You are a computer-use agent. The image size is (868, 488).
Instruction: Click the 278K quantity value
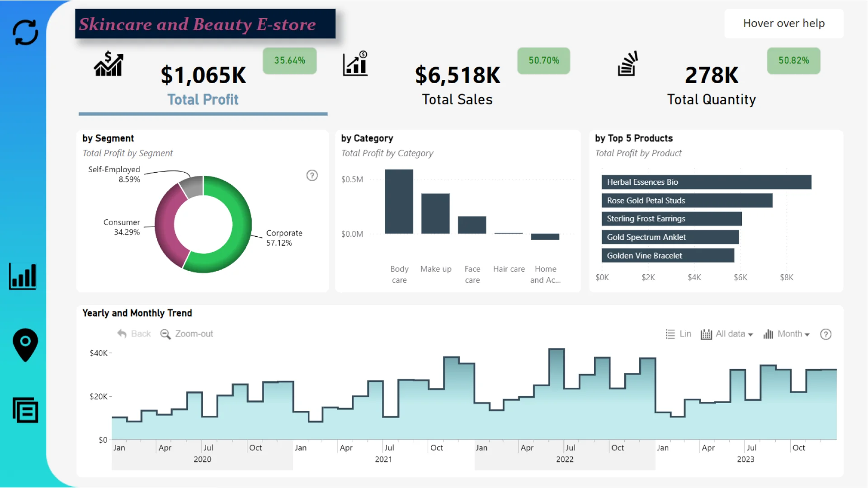point(712,75)
